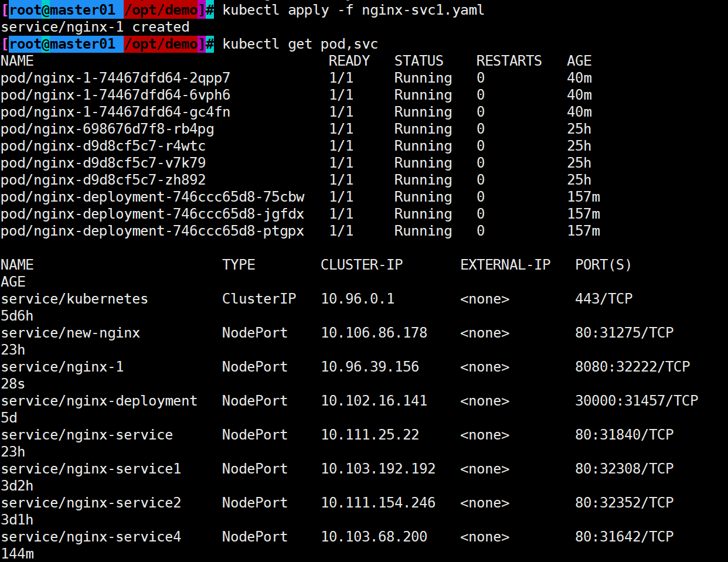Select pod name 'pod/nginx-1-74467dfd64-2qpp7'

[x=115, y=78]
